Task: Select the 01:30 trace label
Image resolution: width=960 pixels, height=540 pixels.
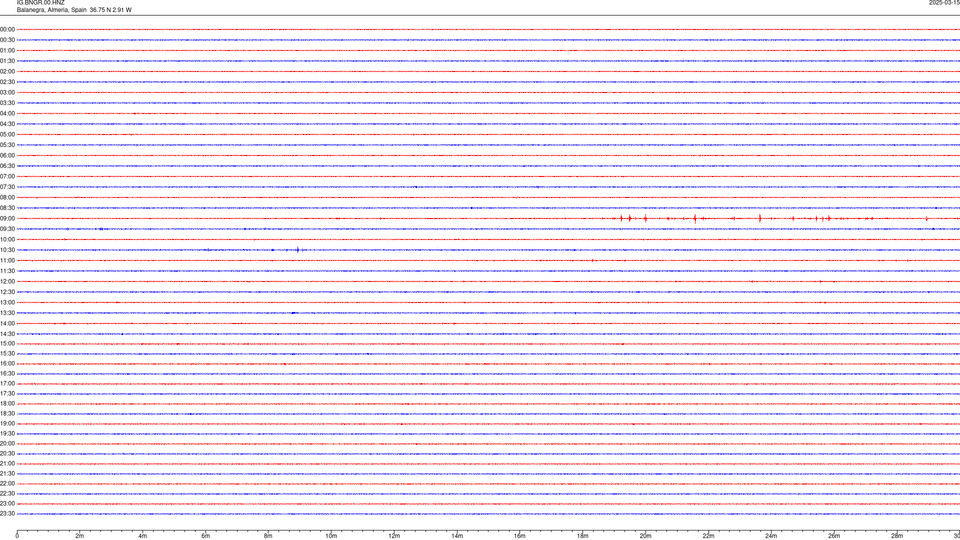Action: click(7, 61)
